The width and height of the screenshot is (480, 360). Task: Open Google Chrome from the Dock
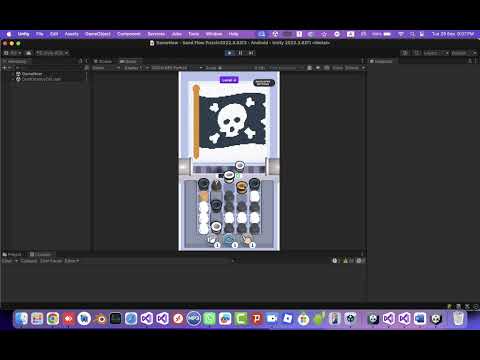pos(53,319)
